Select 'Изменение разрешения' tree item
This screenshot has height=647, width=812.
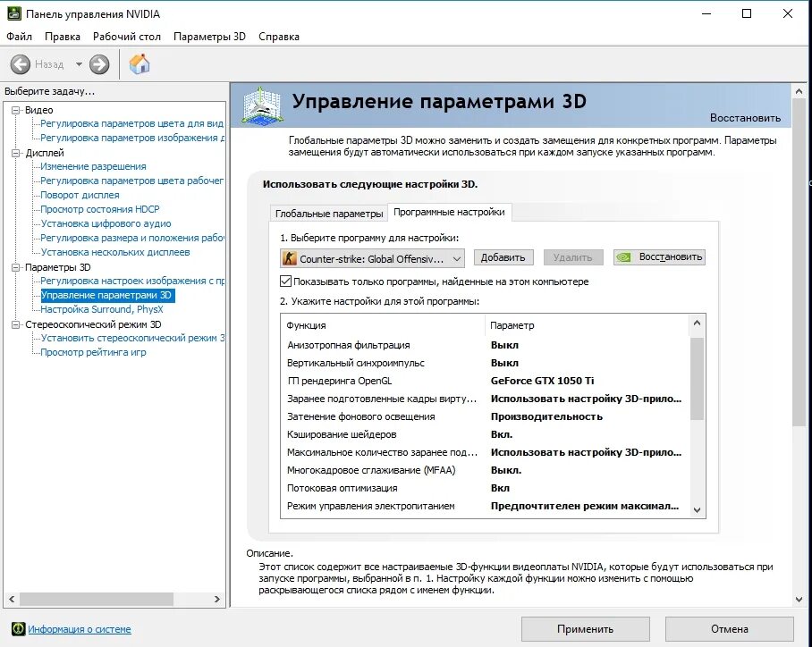point(93,167)
